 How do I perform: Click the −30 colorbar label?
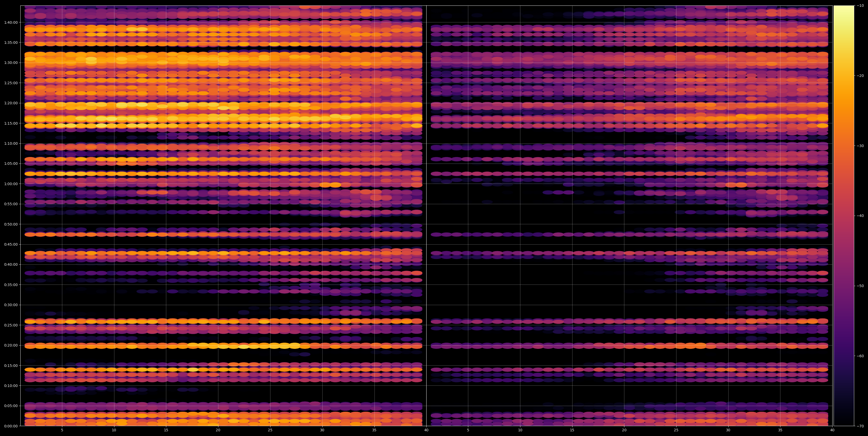click(x=860, y=146)
